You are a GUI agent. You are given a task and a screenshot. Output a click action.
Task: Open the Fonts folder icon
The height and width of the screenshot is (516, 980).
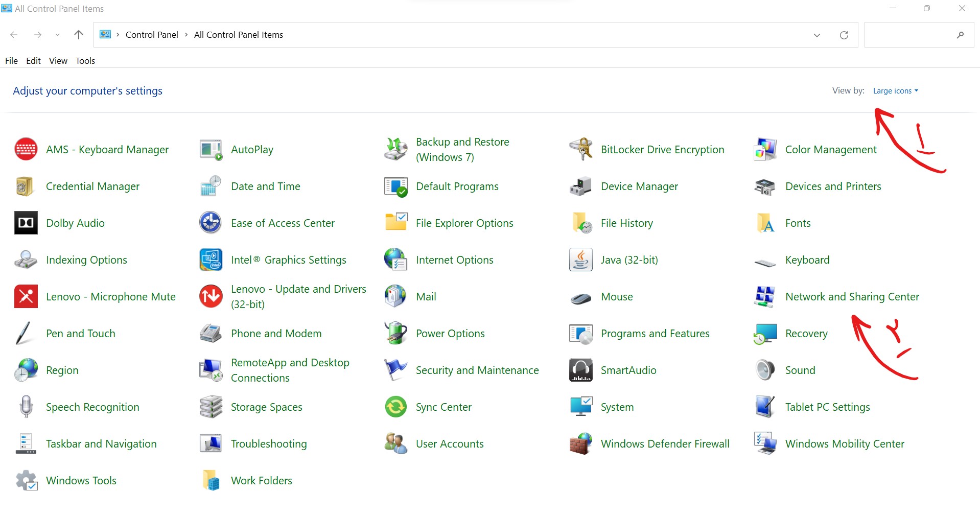(x=765, y=223)
